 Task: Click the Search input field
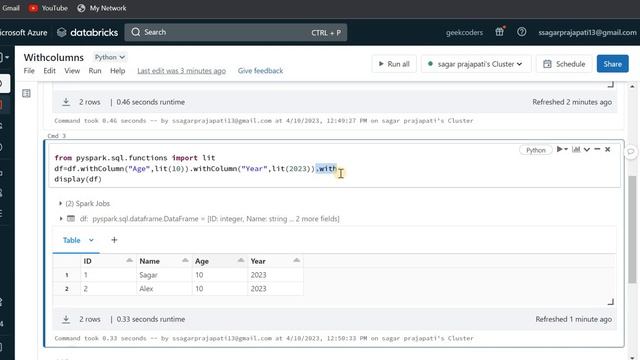236,32
